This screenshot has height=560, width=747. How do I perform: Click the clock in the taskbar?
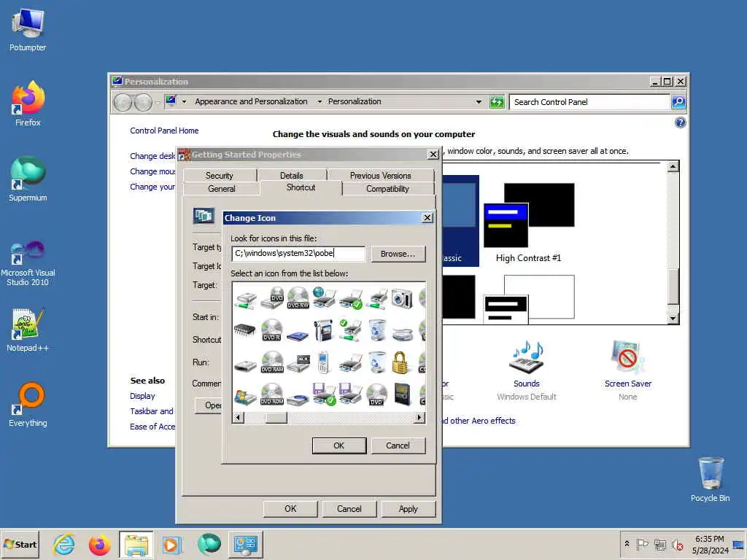click(710, 544)
